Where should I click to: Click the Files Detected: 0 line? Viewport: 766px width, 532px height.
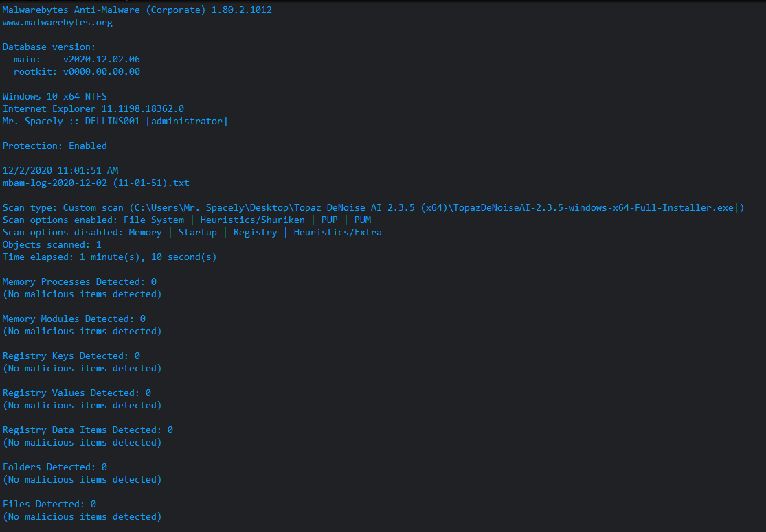point(49,504)
